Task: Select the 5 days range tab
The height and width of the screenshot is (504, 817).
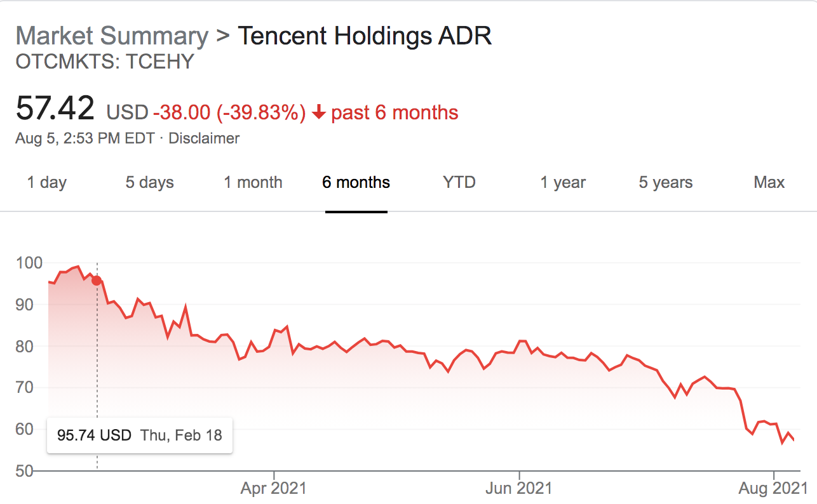Action: coord(149,183)
